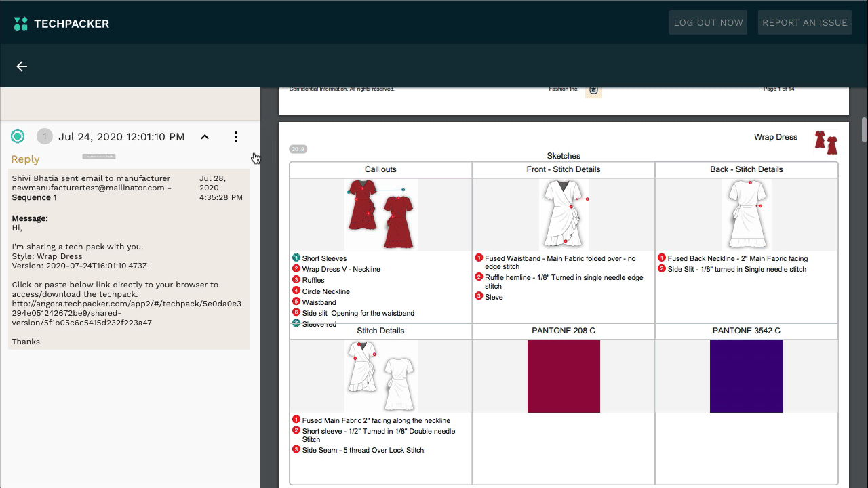Click callout marker 2 Wrap Dress V - Neckline
Screen dimensions: 868x488
click(296, 269)
